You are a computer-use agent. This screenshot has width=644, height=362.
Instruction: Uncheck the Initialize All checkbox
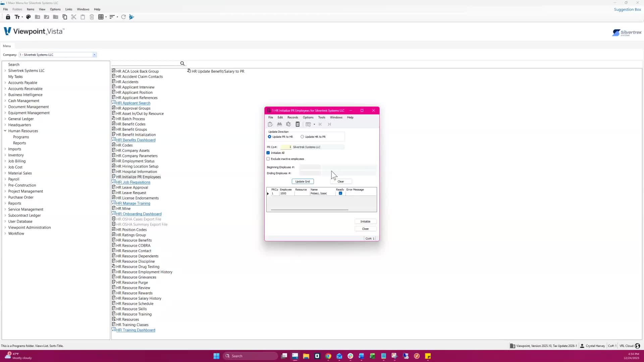(x=268, y=153)
